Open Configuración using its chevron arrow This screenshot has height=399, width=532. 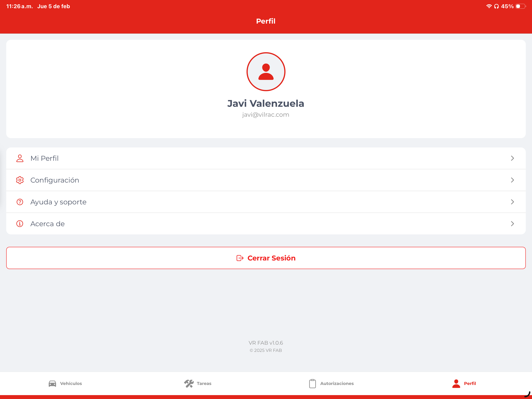click(x=512, y=180)
